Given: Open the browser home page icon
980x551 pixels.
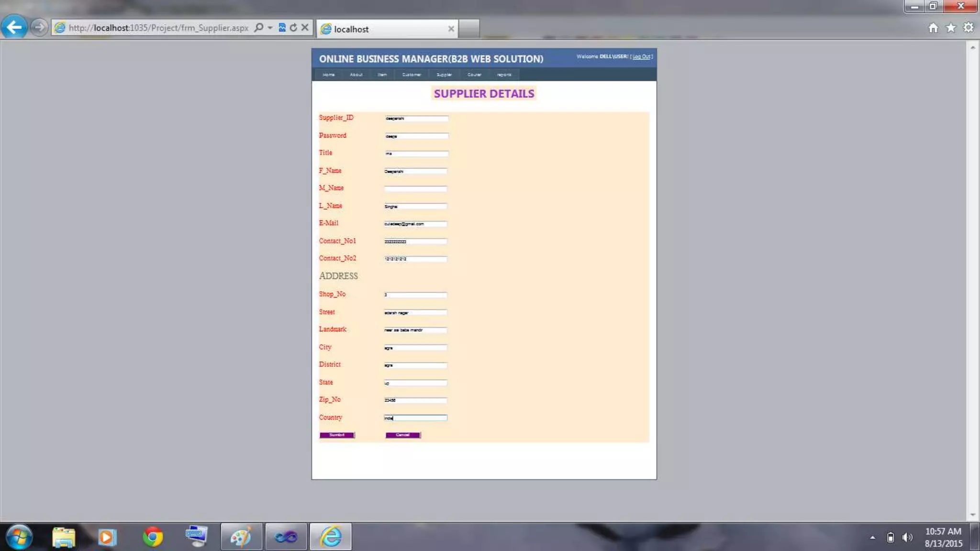Looking at the screenshot, I should tap(933, 28).
